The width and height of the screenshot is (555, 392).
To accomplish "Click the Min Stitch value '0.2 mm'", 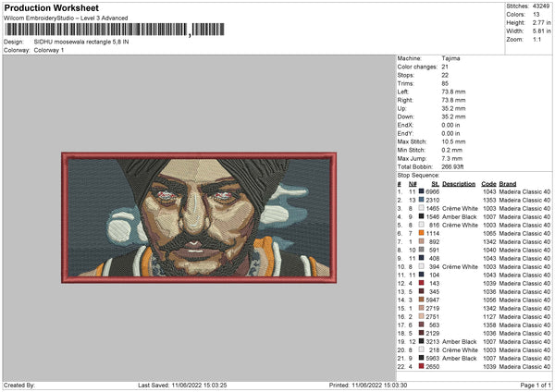I will tap(452, 150).
